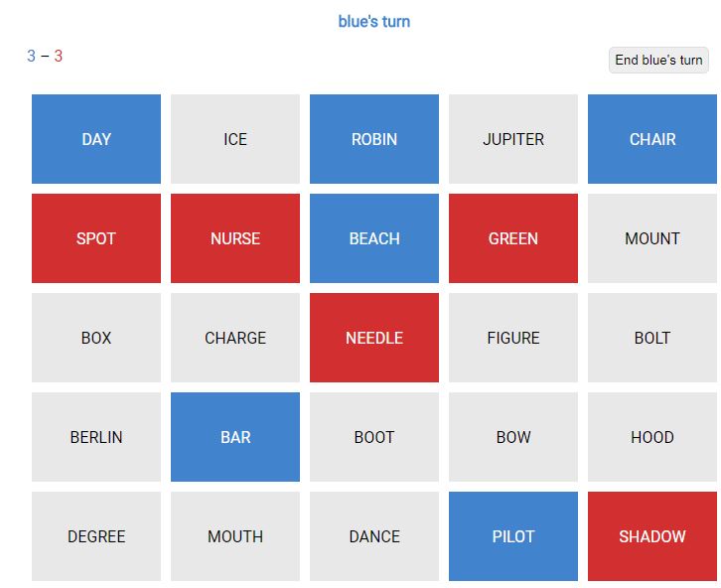Pick the BERLIN card
This screenshot has width=721, height=588.
click(96, 437)
